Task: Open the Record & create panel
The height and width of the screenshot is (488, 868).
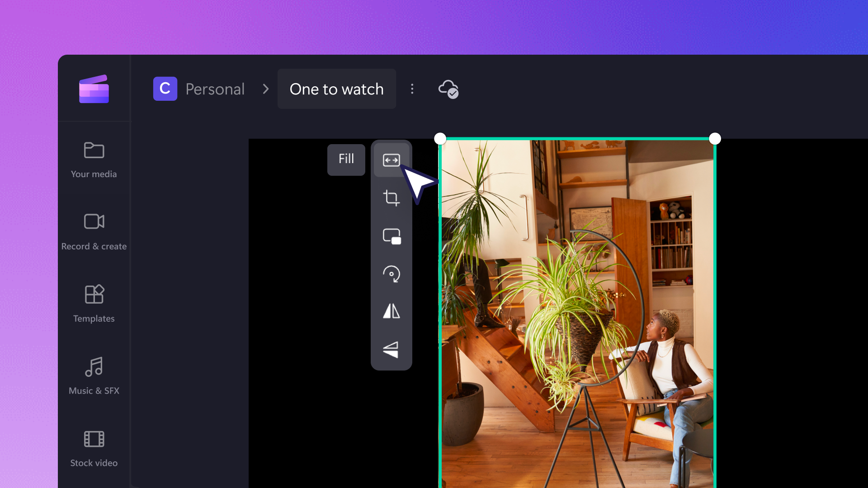Action: click(x=94, y=232)
